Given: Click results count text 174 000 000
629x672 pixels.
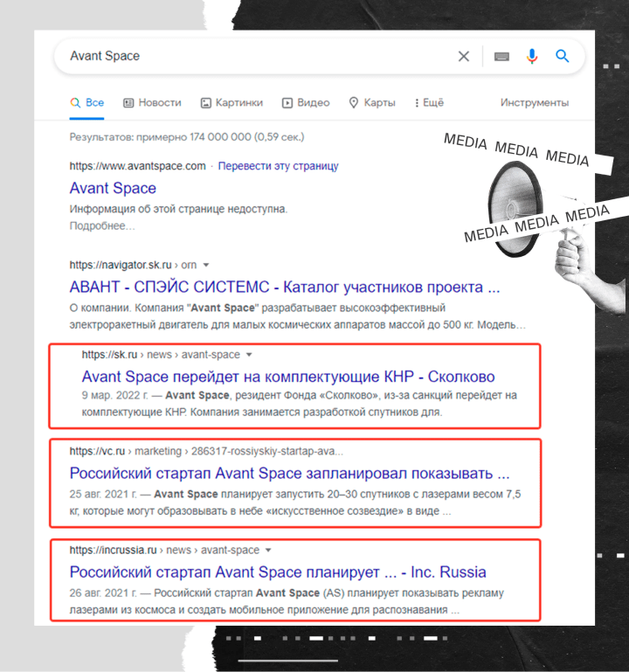Looking at the screenshot, I should (x=187, y=137).
